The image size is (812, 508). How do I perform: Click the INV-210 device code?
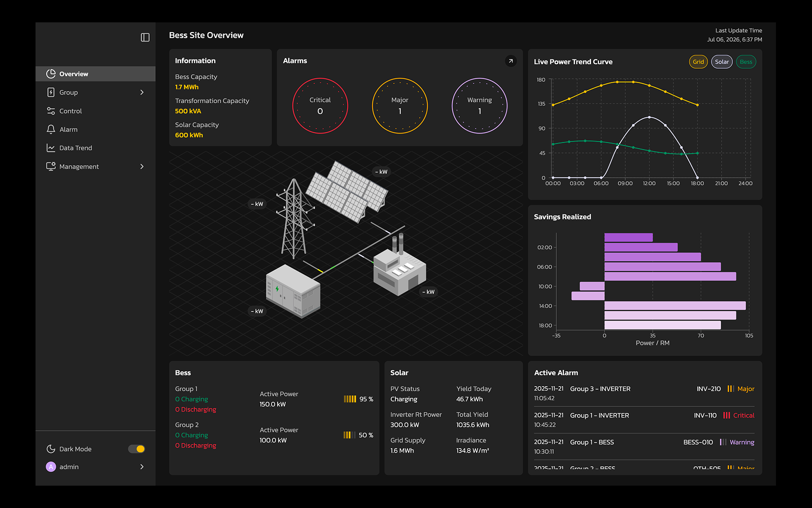pos(708,389)
